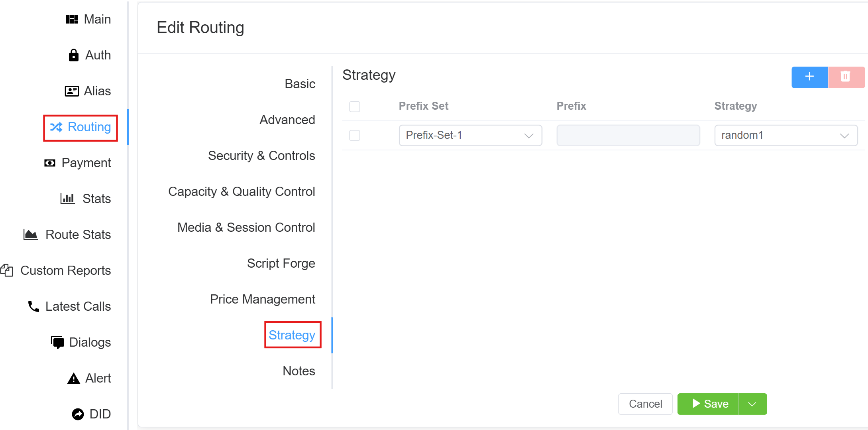Switch to the Security & Controls tab
Viewport: 868px width, 430px height.
[x=261, y=156]
